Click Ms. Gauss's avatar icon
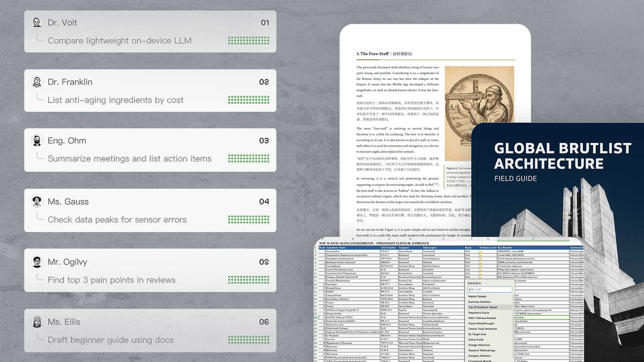This screenshot has height=362, width=644. click(37, 201)
